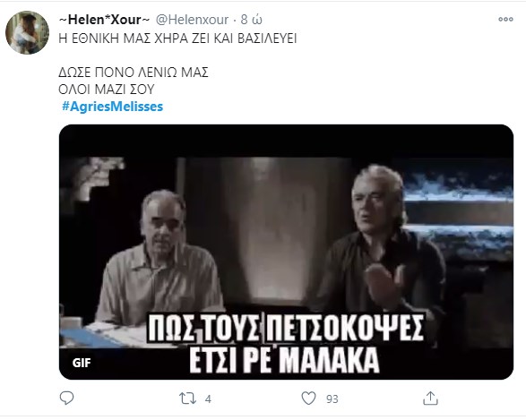The height and width of the screenshot is (420, 526).
Task: Open the share menu via upload arrow icon
Action: point(430,398)
